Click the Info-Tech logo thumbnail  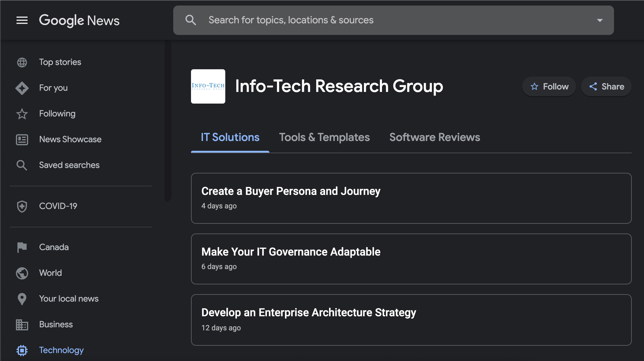[208, 86]
